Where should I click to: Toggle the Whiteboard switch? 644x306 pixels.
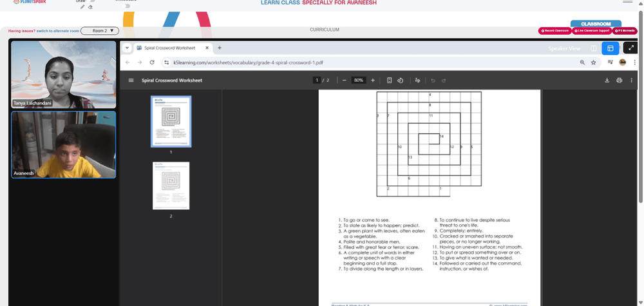127,6
